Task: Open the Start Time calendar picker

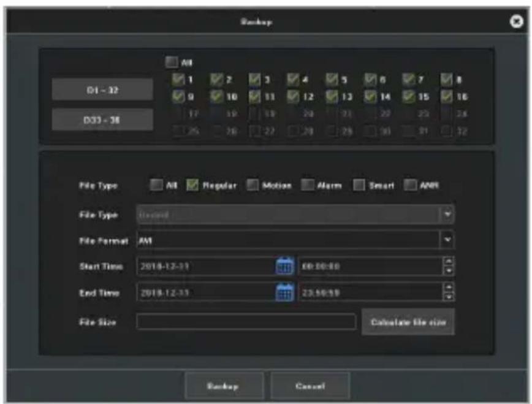Action: 284,266
